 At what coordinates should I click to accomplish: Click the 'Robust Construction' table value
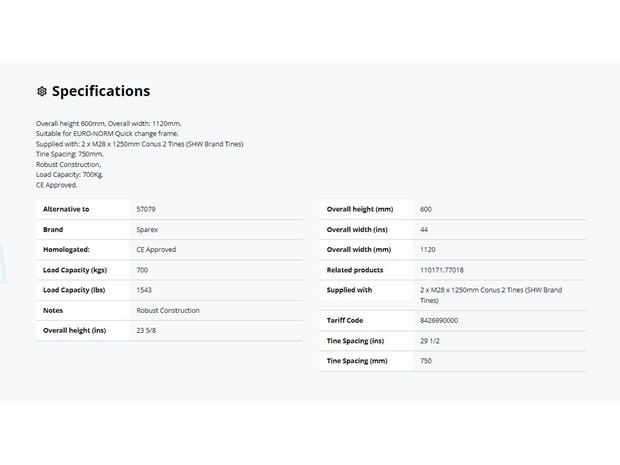point(168,310)
